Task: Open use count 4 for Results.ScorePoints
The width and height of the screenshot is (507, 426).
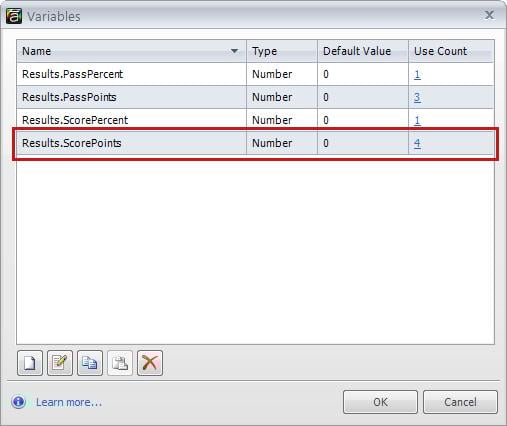Action: pyautogui.click(x=417, y=143)
